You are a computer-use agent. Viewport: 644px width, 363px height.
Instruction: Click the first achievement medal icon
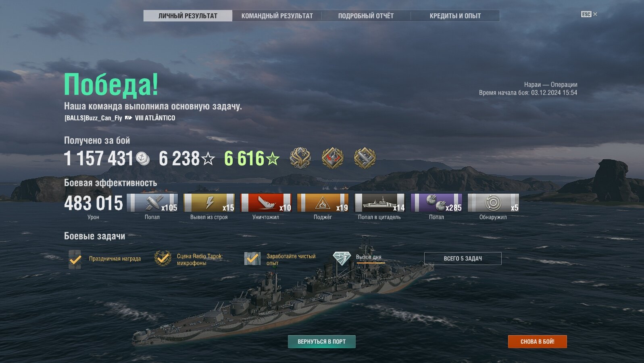pyautogui.click(x=300, y=158)
